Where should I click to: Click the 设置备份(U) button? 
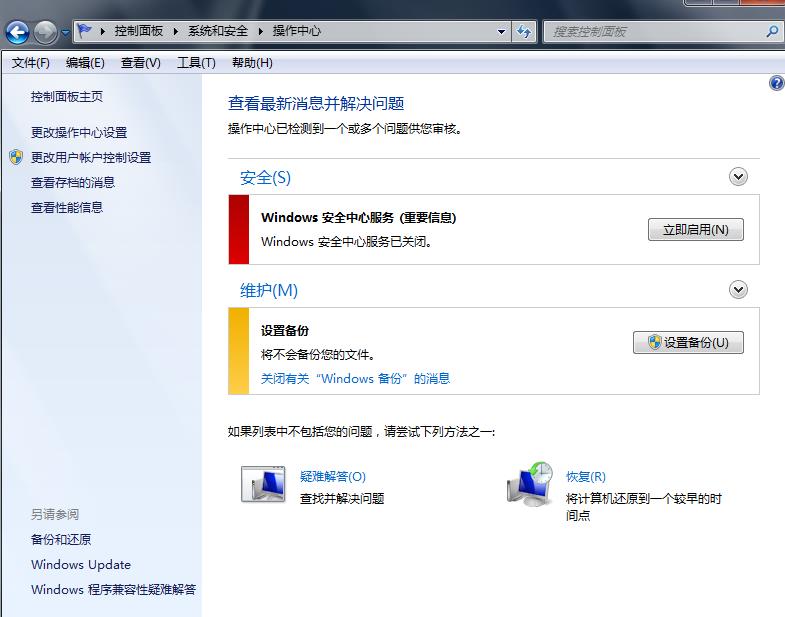click(688, 343)
